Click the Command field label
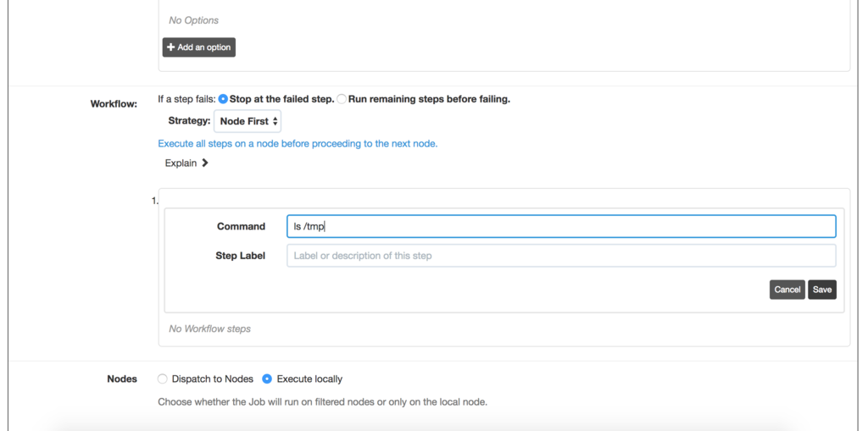 (x=241, y=226)
